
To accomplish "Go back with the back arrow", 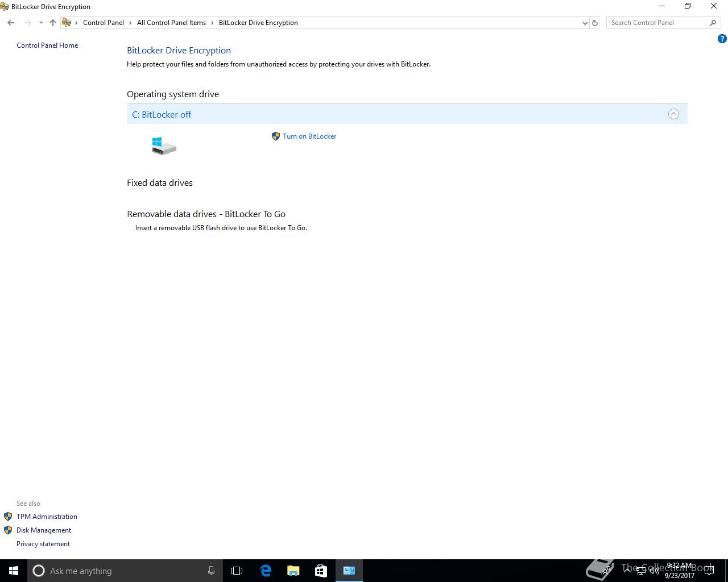I will [x=11, y=23].
